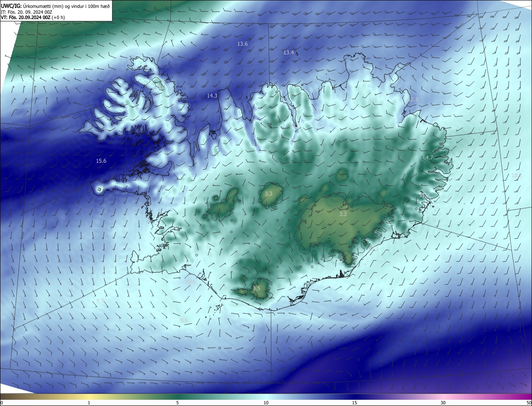The width and height of the screenshot is (532, 406).
Task: Select the 'IT: Fös. 20. 09. 2024 00Z' line
Action: point(26,12)
